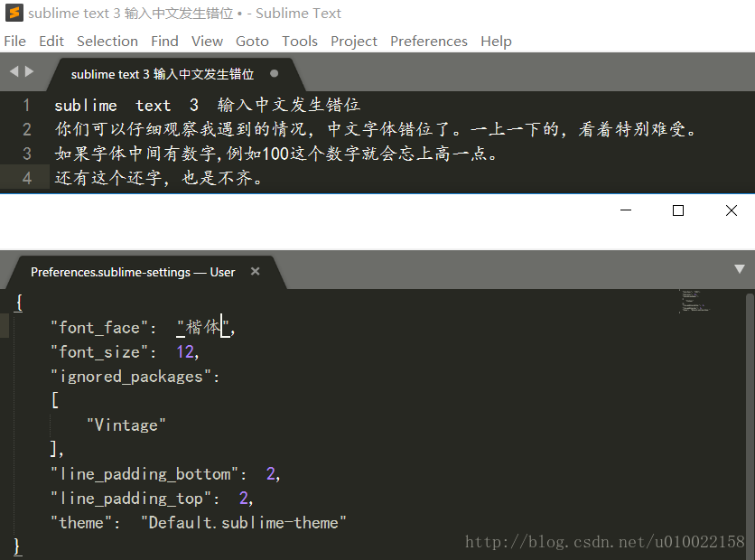The height and width of the screenshot is (560, 755).
Task: Click unsaved dot on the sublime text 3 tab
Action: [x=274, y=74]
